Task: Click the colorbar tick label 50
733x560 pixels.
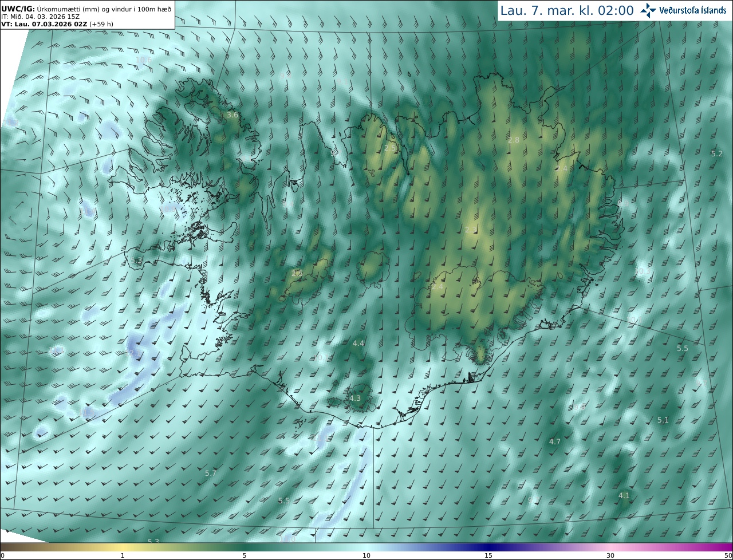Action: pyautogui.click(x=728, y=555)
